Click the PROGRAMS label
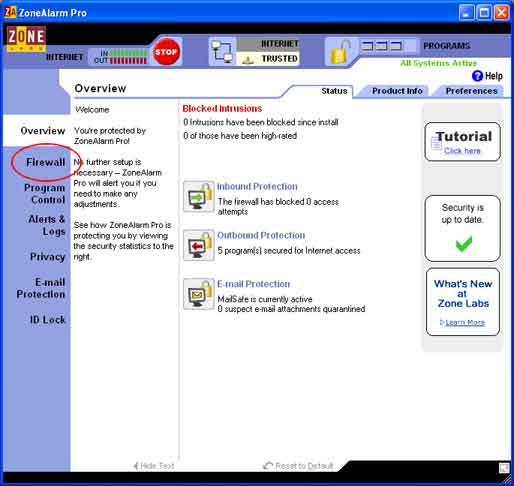Image resolution: width=514 pixels, height=486 pixels. [447, 46]
